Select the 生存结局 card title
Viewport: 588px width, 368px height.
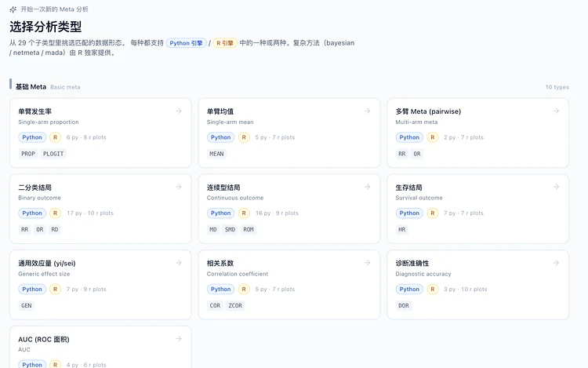coord(408,188)
